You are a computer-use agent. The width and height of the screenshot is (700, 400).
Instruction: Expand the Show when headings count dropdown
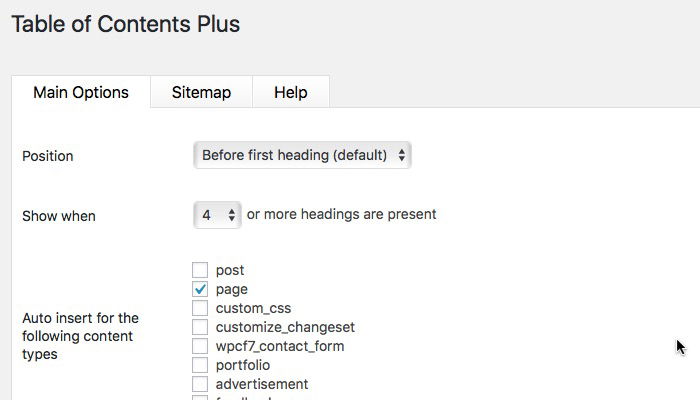pos(218,215)
